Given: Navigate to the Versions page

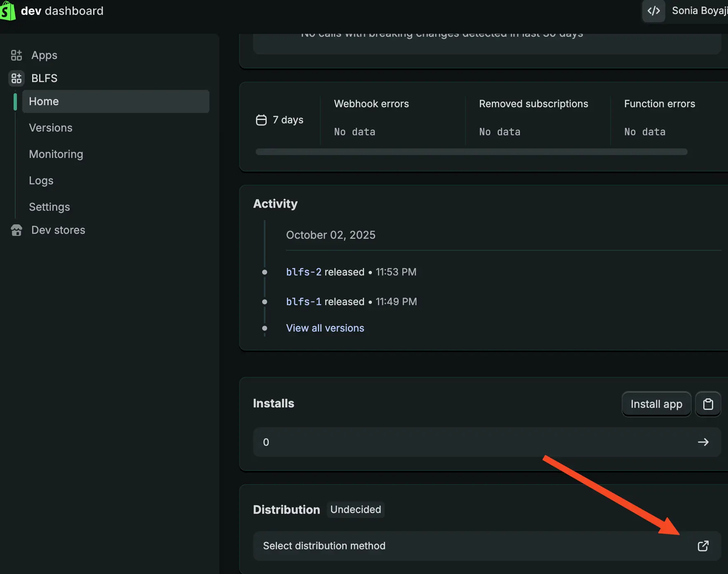Looking at the screenshot, I should pyautogui.click(x=51, y=128).
